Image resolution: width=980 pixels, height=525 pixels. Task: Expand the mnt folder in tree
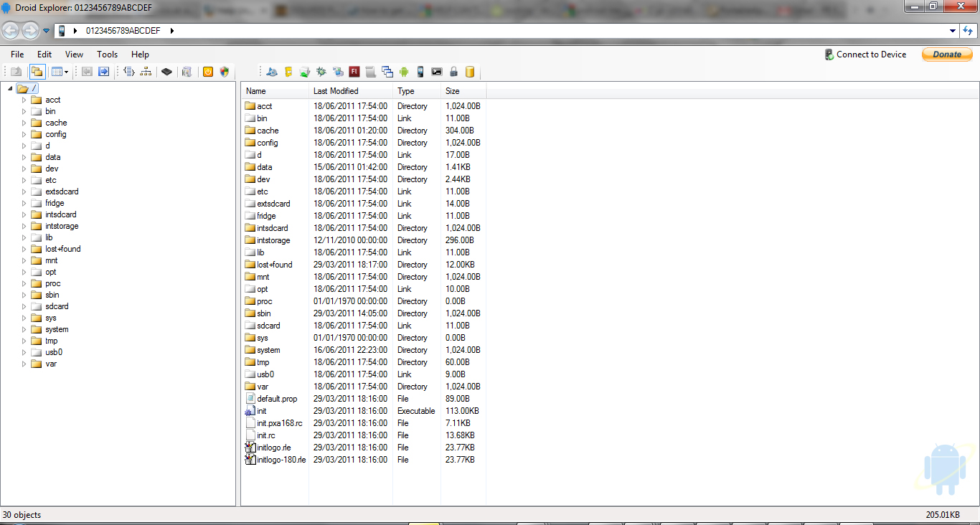pyautogui.click(x=24, y=260)
